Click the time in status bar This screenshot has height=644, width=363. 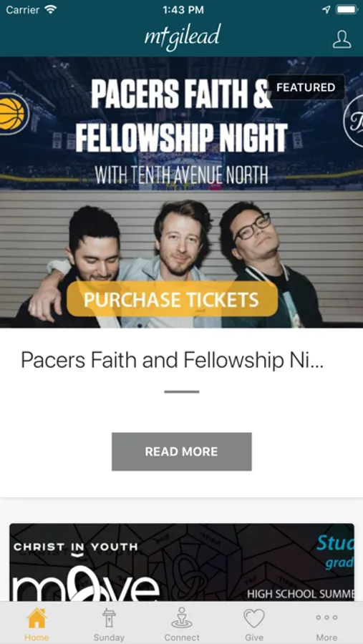183,10
